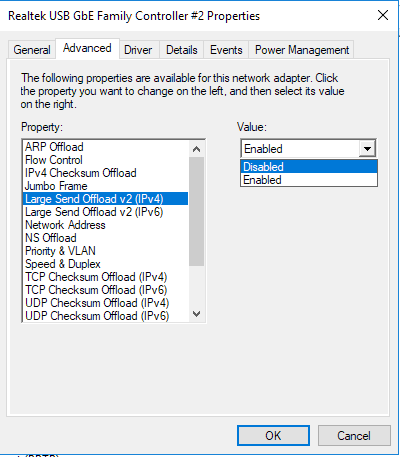Select the ARP Offload property

pos(54,147)
